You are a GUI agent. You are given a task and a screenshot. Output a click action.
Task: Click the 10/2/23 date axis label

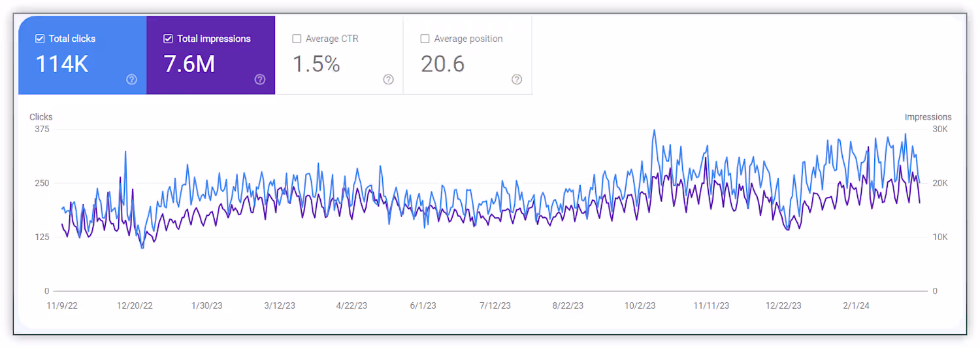tap(640, 305)
